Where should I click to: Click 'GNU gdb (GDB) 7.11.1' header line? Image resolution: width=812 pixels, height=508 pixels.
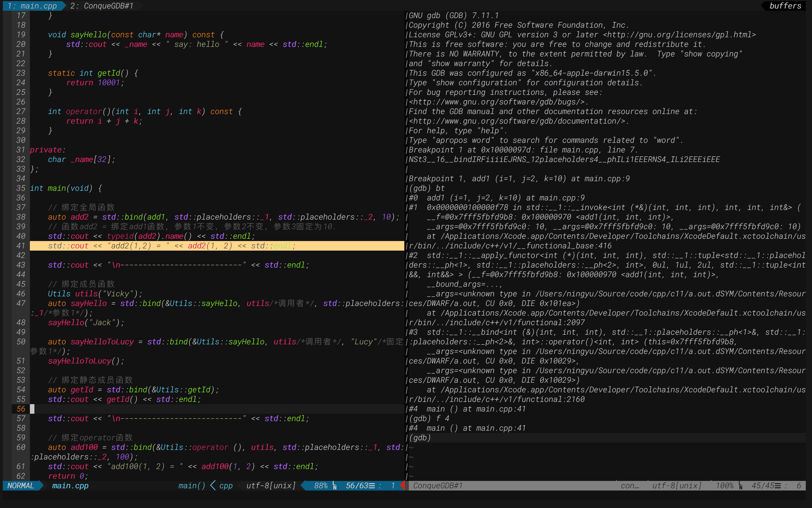coord(454,16)
